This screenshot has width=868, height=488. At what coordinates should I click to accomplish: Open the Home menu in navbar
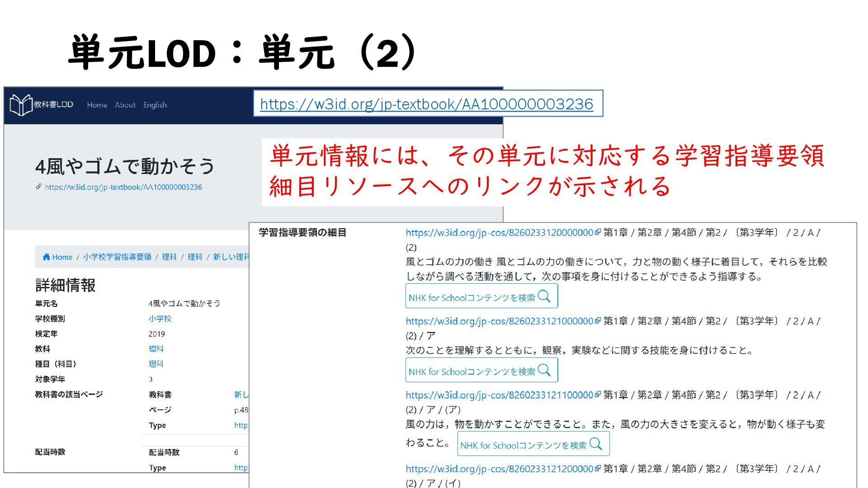[97, 105]
